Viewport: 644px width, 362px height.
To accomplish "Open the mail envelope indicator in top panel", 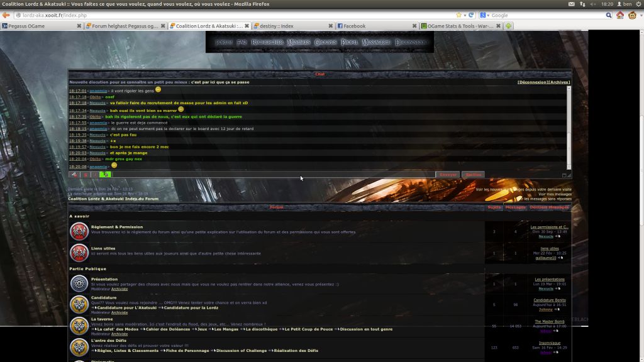I will 571,4.
